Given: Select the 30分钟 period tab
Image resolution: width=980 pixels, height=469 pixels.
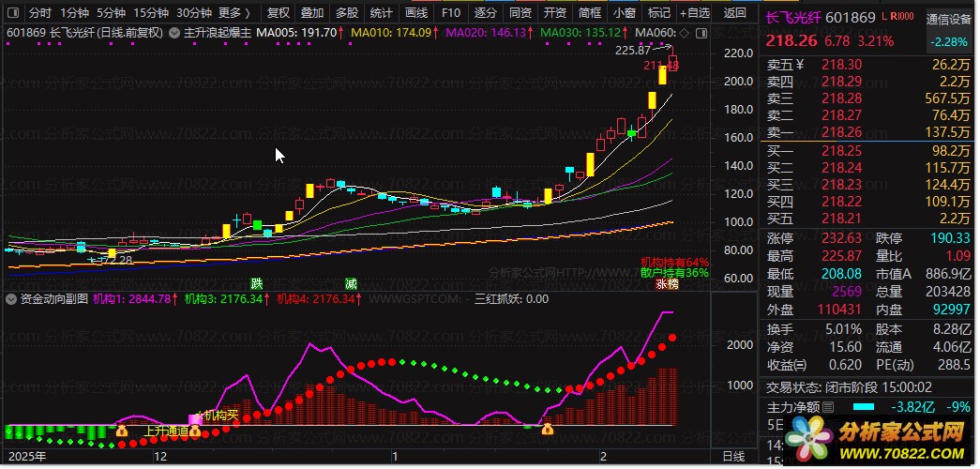Looking at the screenshot, I should (194, 12).
